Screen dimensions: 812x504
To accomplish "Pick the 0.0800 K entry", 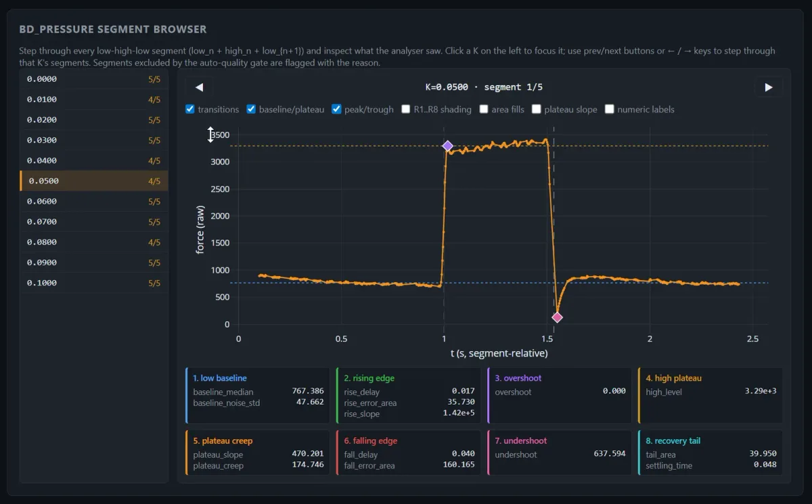I will click(94, 242).
